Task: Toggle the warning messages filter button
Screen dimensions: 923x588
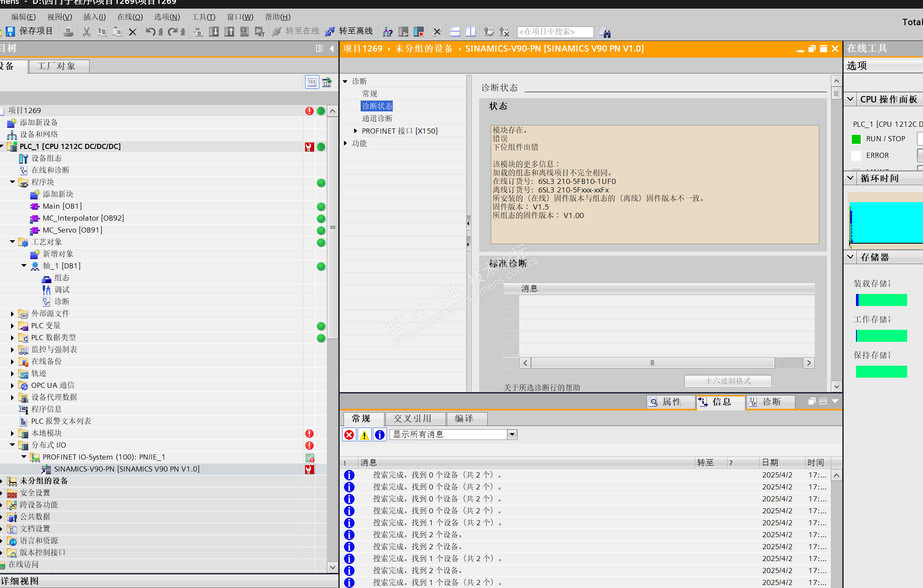Action: [x=364, y=435]
